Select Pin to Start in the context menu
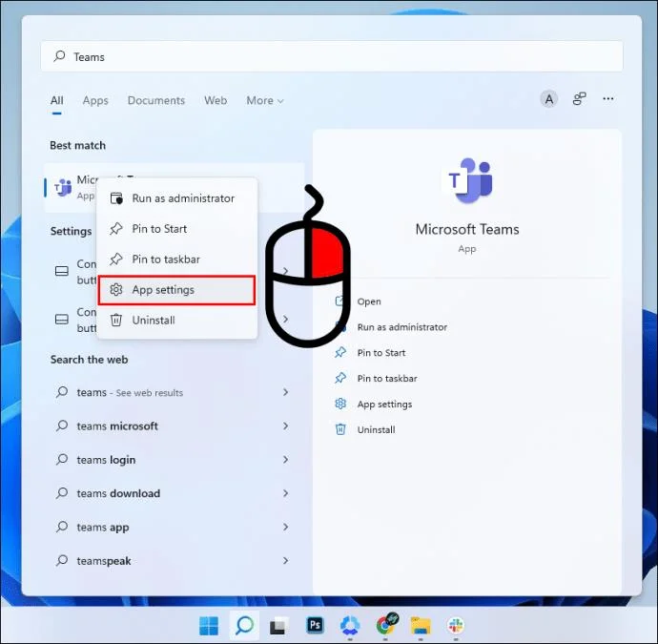Image resolution: width=658 pixels, height=644 pixels. [x=176, y=229]
